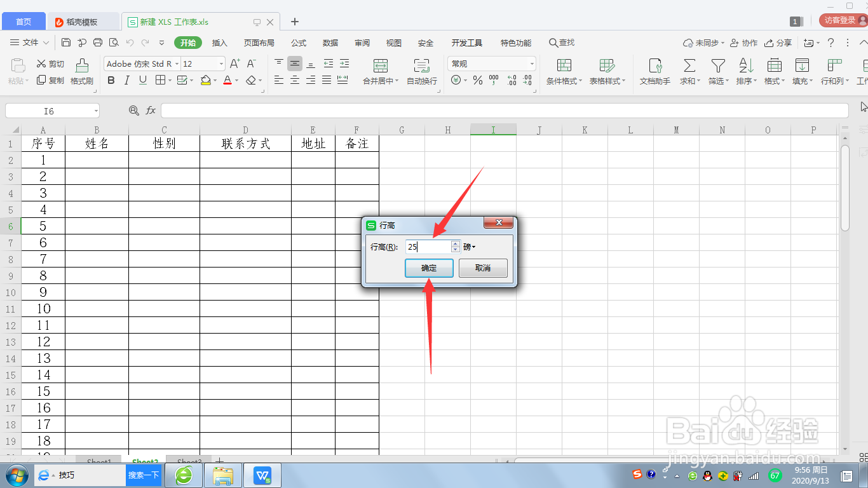868x488 pixels.
Task: Decrease decimal places icon
Action: 527,80
